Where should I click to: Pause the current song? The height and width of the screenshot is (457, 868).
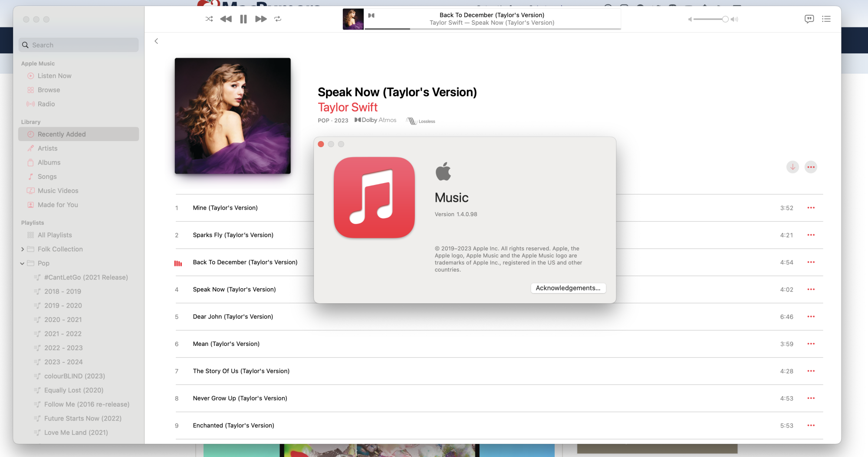(243, 19)
